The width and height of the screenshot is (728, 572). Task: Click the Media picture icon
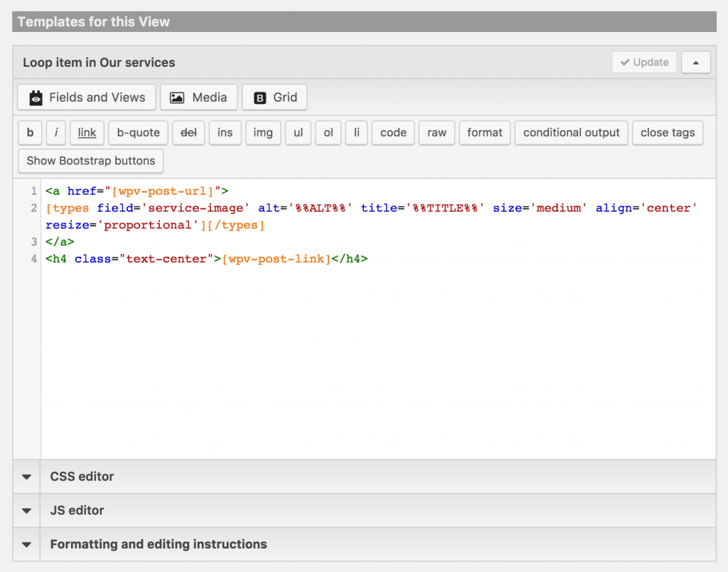tap(177, 97)
